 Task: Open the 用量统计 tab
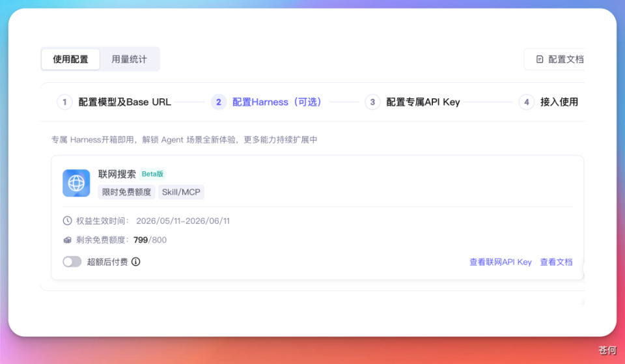click(x=129, y=59)
